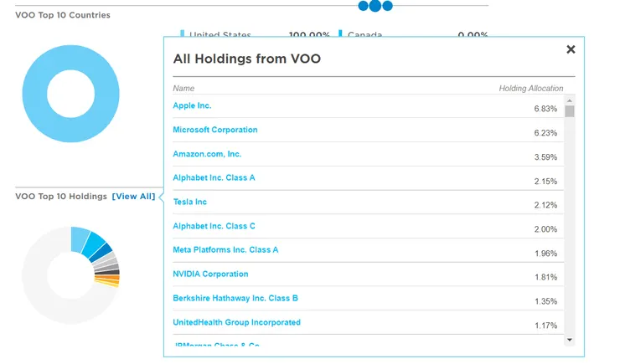Click the holdings list scrollbar thumb

(570, 111)
